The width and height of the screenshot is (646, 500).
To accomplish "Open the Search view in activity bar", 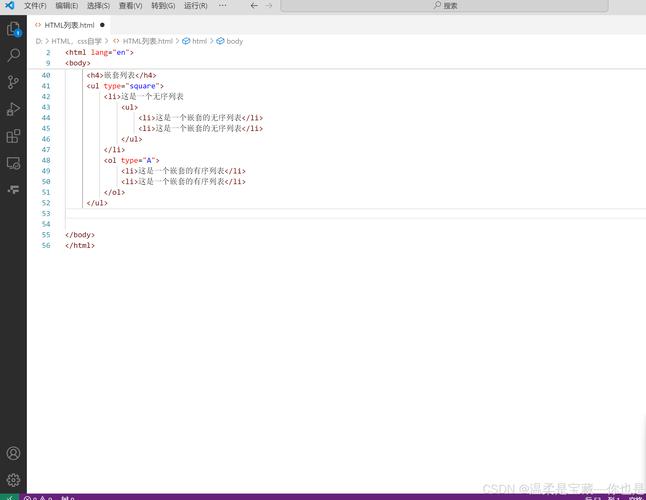I will (13, 56).
